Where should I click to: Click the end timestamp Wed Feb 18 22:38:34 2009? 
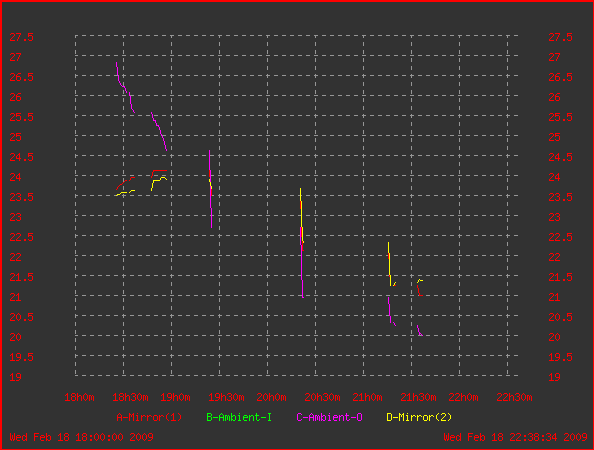[515, 437]
